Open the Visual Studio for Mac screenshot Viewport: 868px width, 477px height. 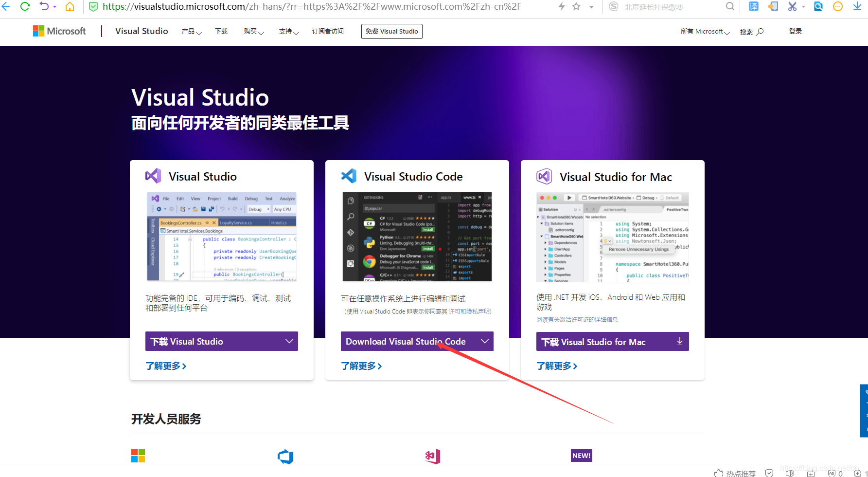click(x=613, y=237)
